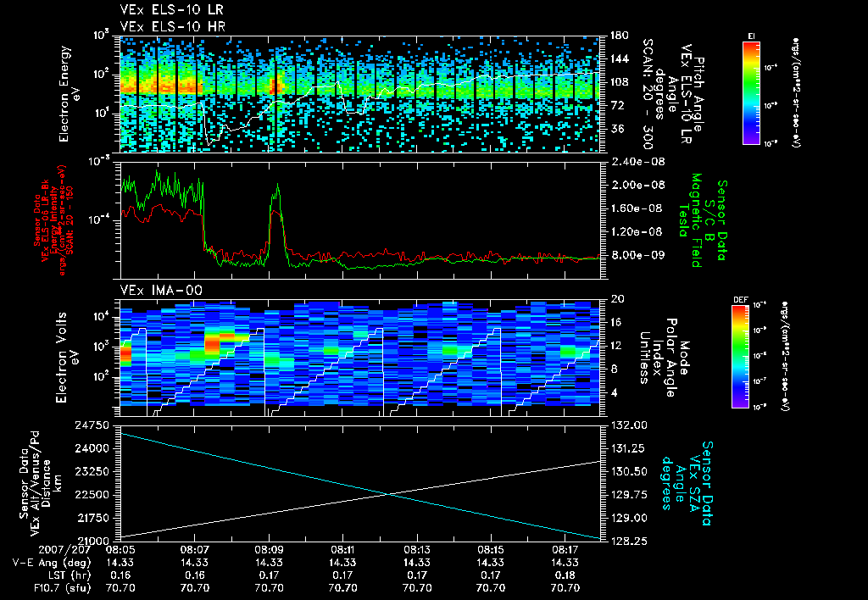Click the altitude tick label 21000
Viewport: 868px width, 600px height.
[x=92, y=542]
